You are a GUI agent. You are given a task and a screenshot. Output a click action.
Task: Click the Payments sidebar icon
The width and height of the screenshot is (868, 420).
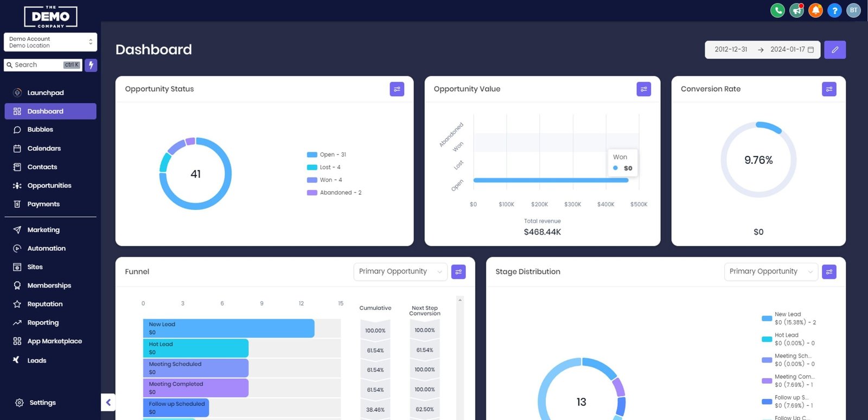pos(17,204)
